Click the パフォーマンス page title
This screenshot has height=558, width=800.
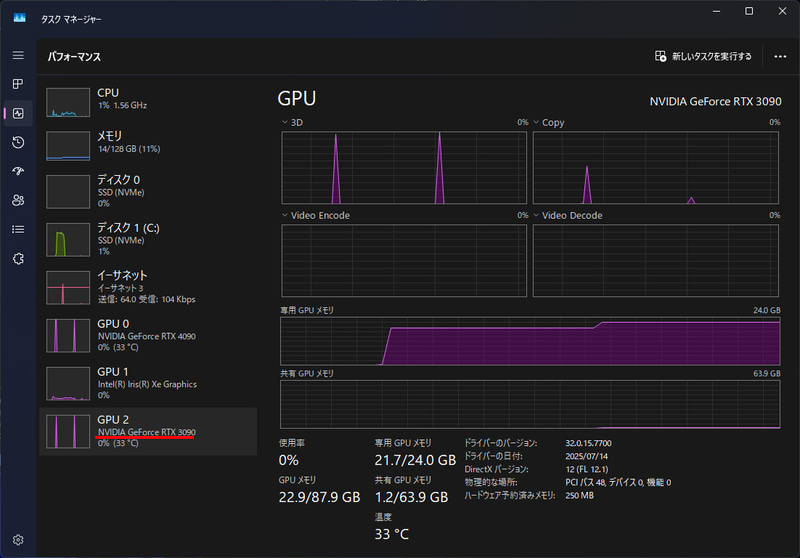coord(74,57)
